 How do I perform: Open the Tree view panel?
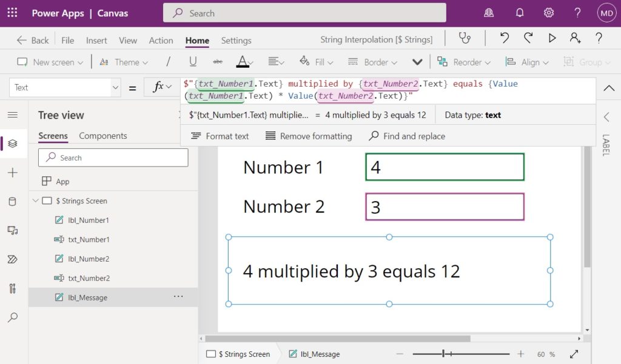tap(13, 144)
